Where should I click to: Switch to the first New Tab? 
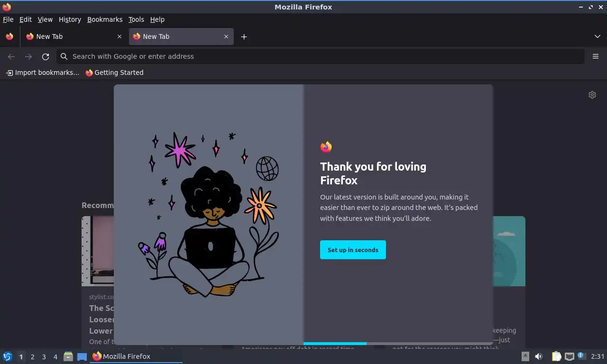[74, 36]
